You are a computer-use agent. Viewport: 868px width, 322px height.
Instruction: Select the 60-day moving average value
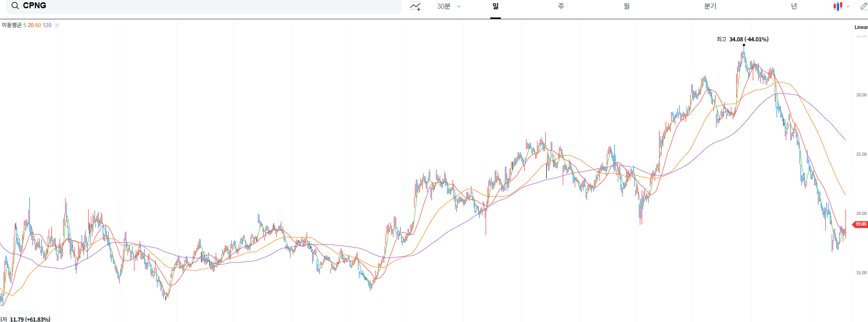(38, 25)
